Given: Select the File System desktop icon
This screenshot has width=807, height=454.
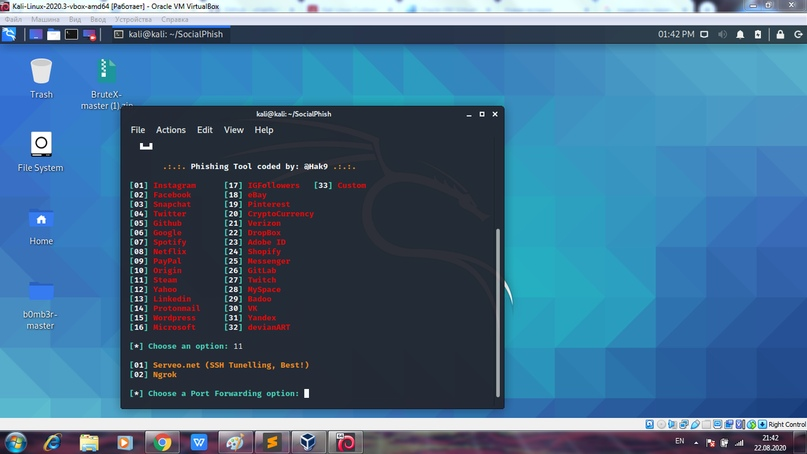Looking at the screenshot, I should [x=41, y=152].
